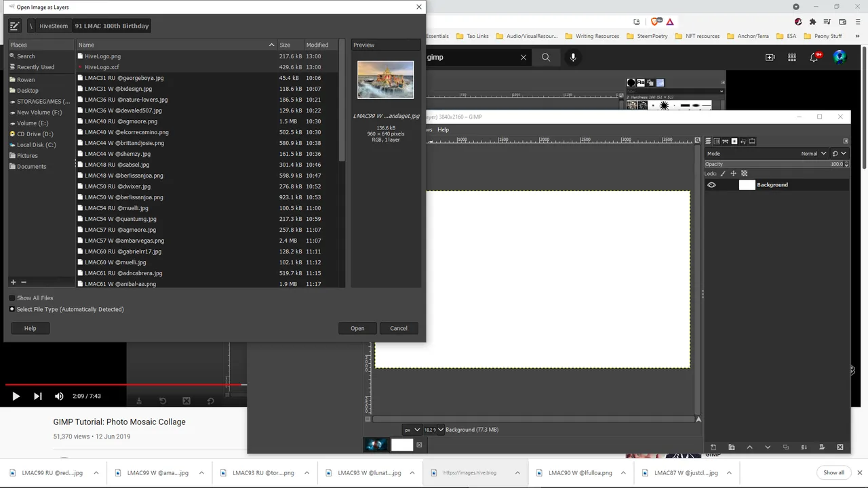The width and height of the screenshot is (868, 488).
Task: Select Pictures bookmark in Places
Action: pyautogui.click(x=41, y=155)
